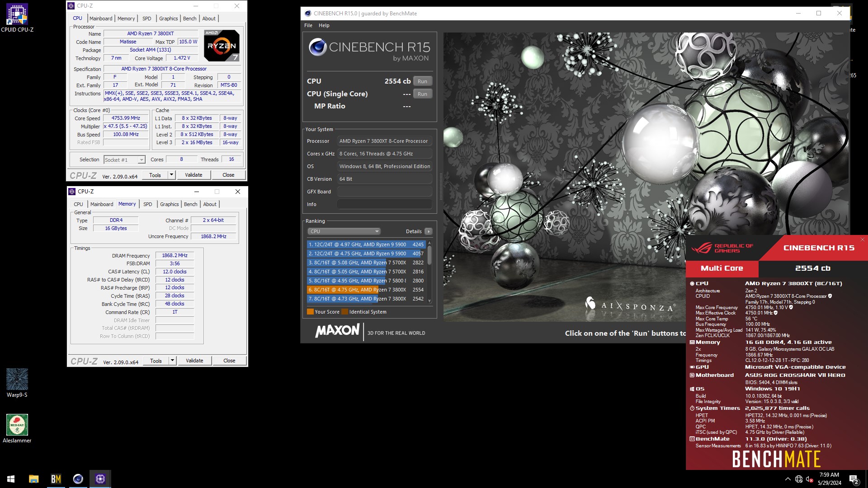Open SPD tab in top CPU-Z
The height and width of the screenshot is (488, 868).
(147, 19)
